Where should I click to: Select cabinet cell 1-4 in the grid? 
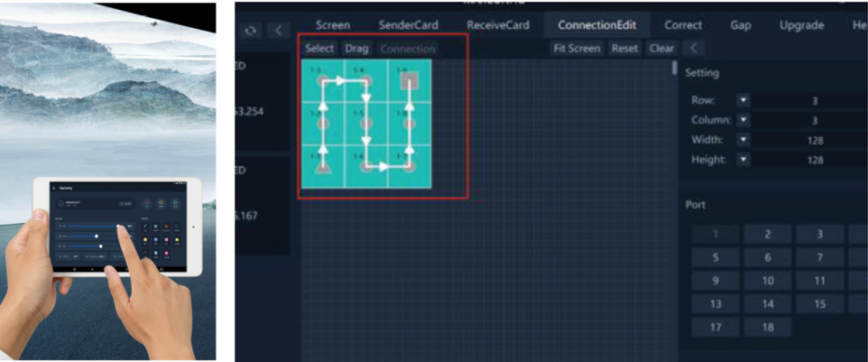365,81
